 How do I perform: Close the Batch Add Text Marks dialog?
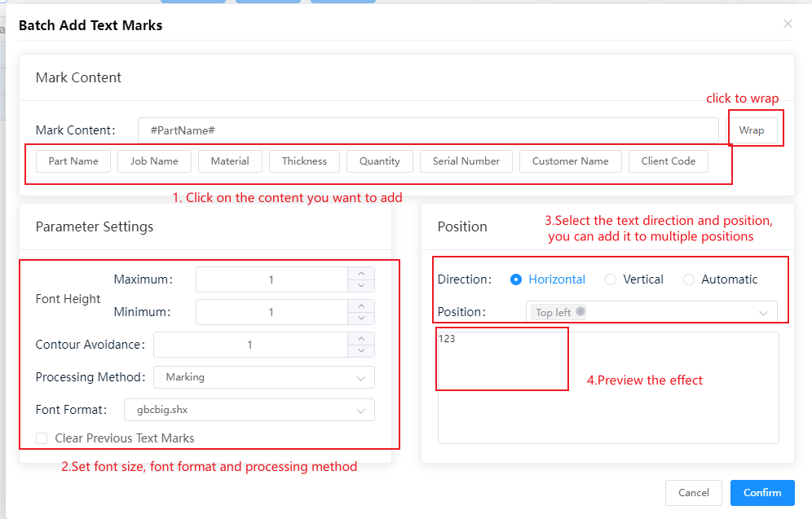[788, 24]
